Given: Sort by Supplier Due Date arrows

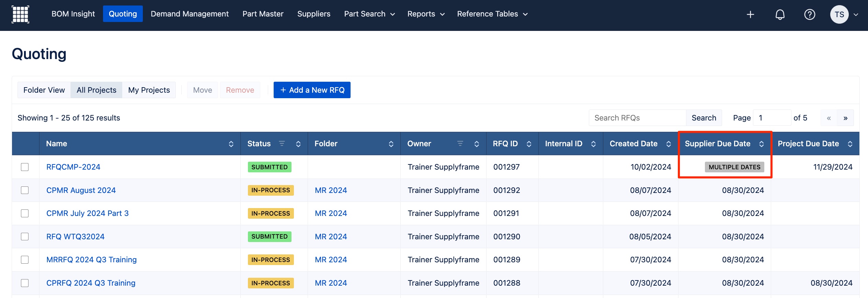Looking at the screenshot, I should (762, 144).
